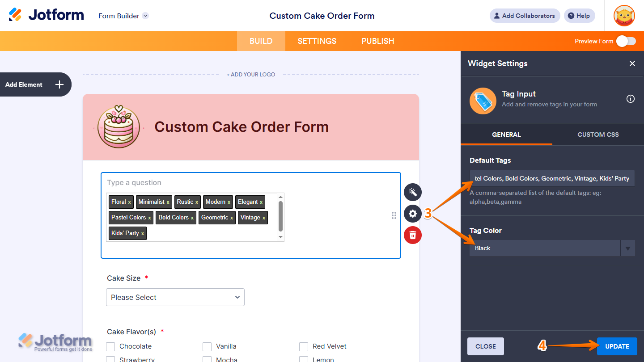Expand the Form Builder chevron menu
Screen dimensions: 644x362
click(145, 16)
